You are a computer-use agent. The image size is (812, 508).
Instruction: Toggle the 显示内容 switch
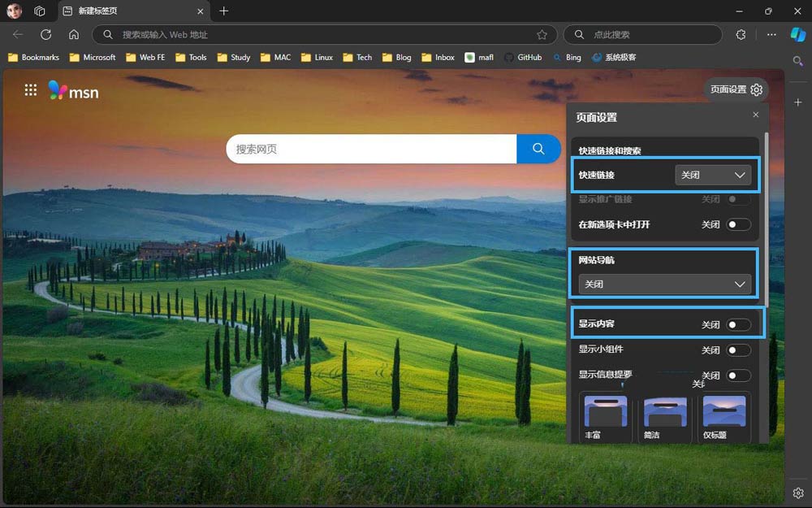(x=738, y=324)
